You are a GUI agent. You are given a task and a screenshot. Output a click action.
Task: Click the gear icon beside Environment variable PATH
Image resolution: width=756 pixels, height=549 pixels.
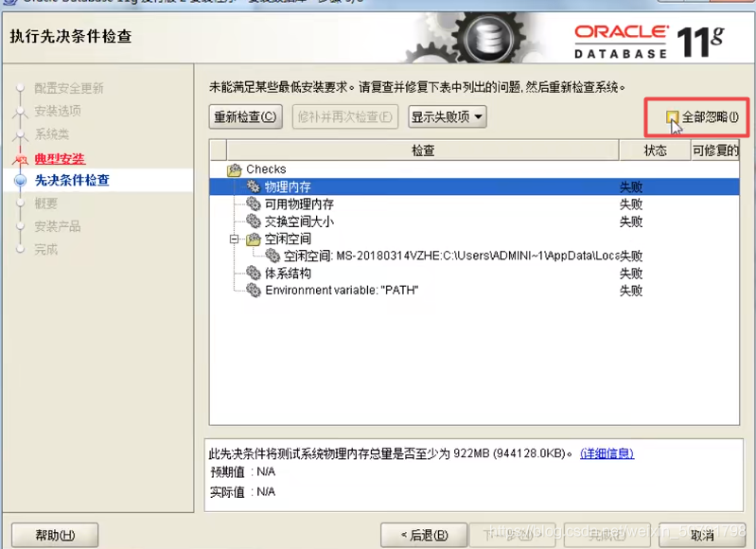(x=253, y=291)
